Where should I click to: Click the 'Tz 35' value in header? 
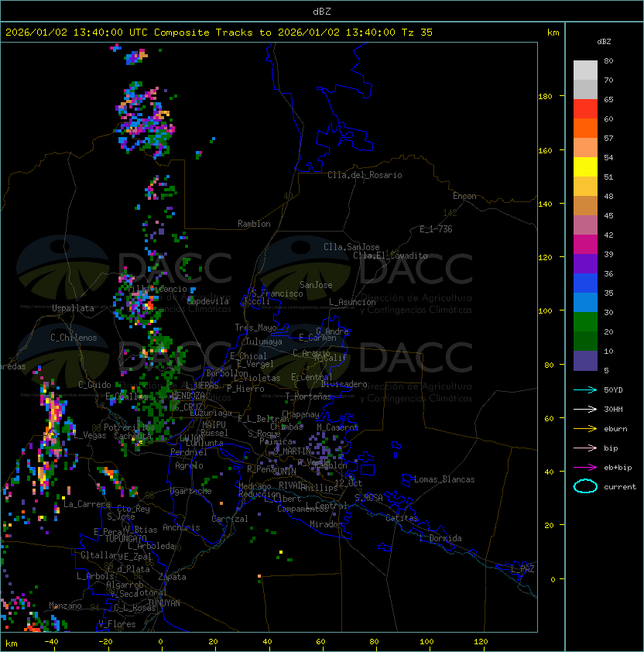coord(417,33)
